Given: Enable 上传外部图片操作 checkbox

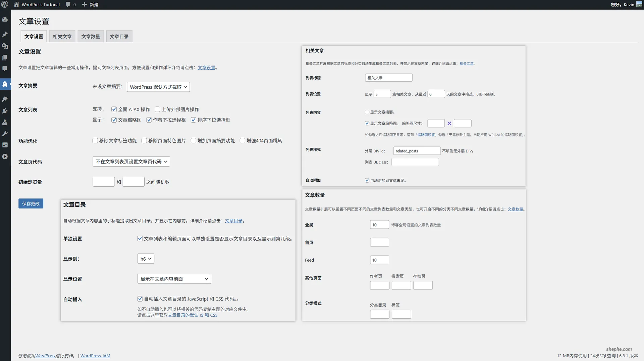Looking at the screenshot, I should pyautogui.click(x=157, y=109).
